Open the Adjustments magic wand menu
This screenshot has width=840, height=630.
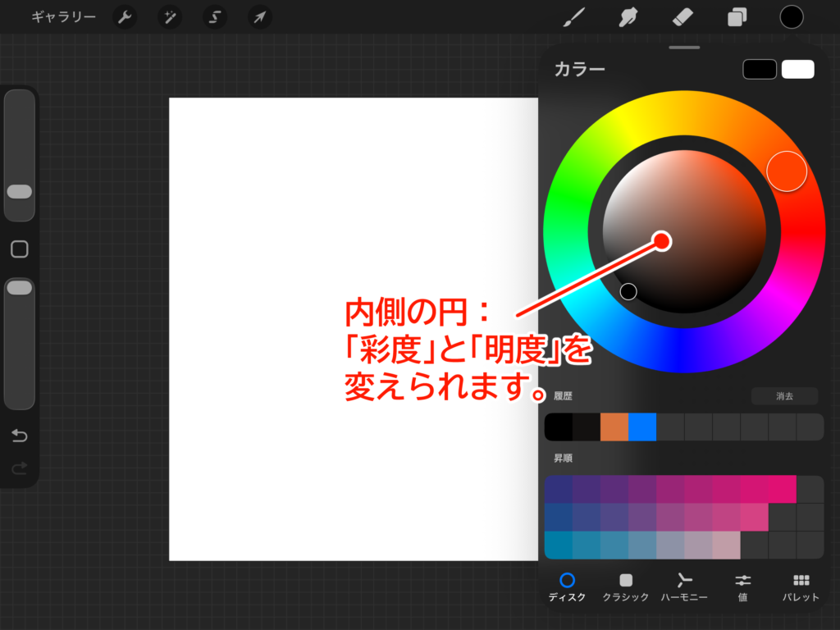click(170, 17)
